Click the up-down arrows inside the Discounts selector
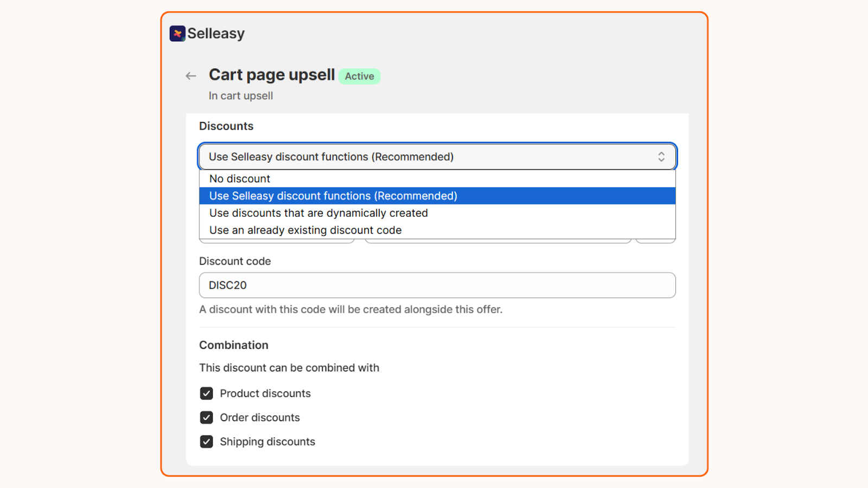 (662, 157)
